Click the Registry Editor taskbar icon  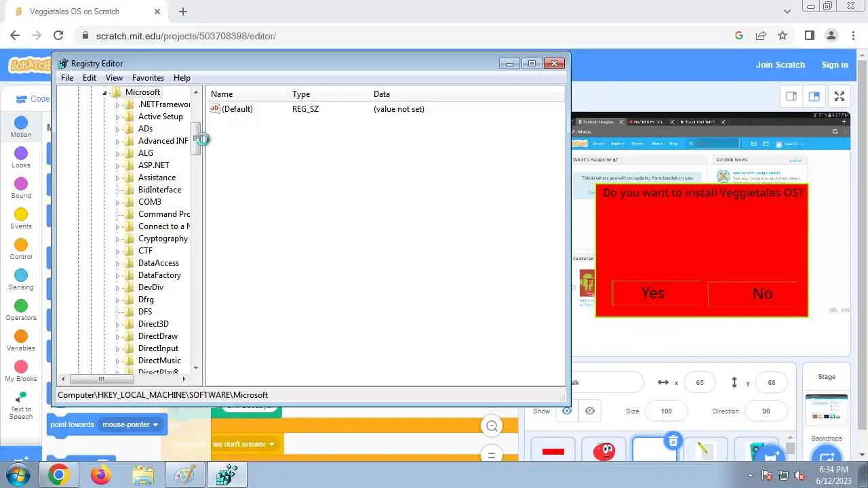226,475
